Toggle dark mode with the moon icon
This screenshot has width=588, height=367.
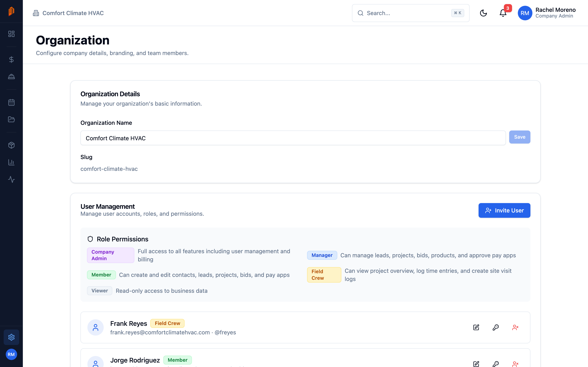[483, 13]
